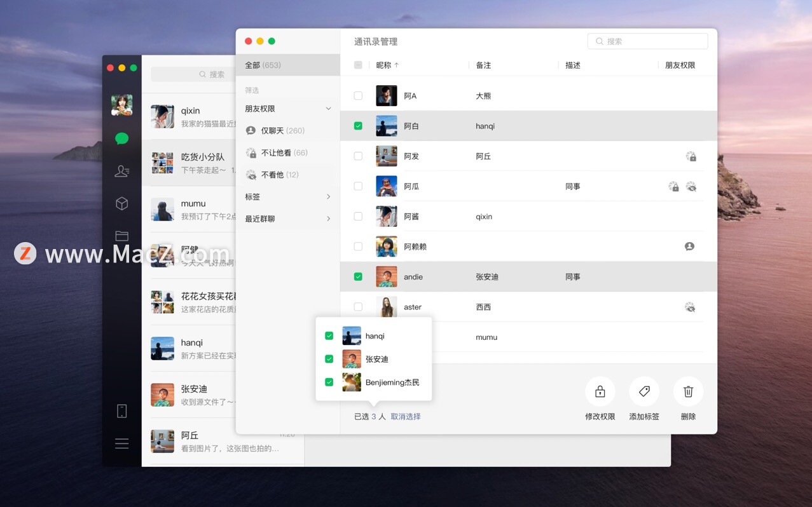Screen dimensions: 812x507
Task: Expand the 最近群聊 filter section
Action: [328, 219]
